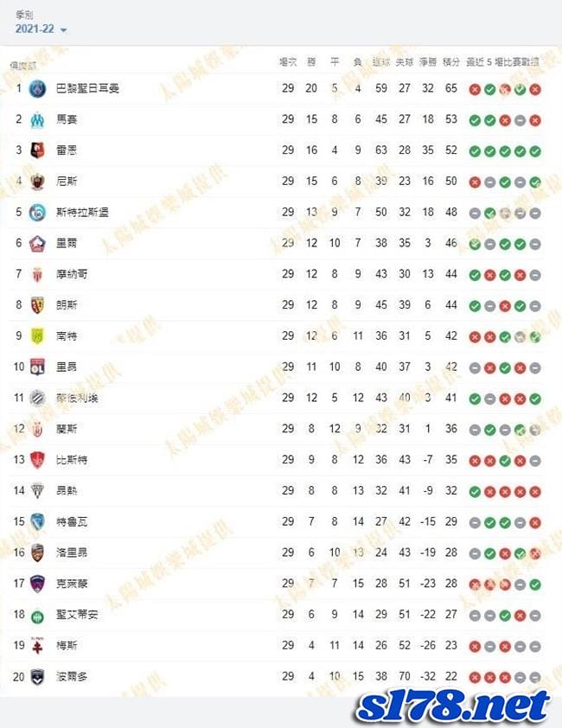Click PSG's first recent result red icon
The width and height of the screenshot is (562, 728).
pyautogui.click(x=475, y=89)
